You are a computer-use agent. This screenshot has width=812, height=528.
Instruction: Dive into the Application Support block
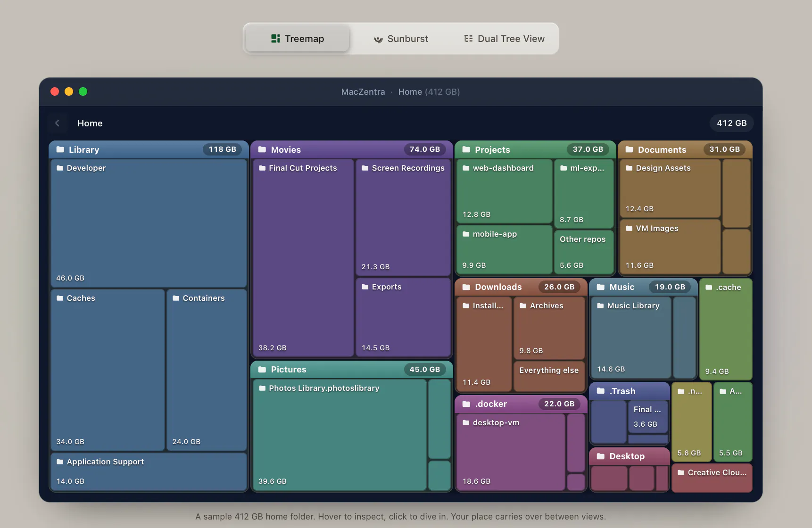(x=149, y=471)
